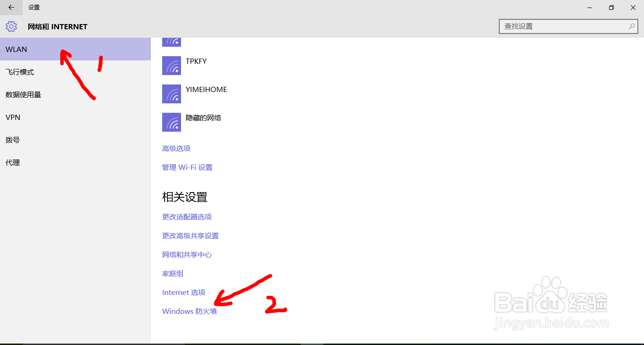
Task: Open the 数据使用量 section
Action: coord(22,94)
